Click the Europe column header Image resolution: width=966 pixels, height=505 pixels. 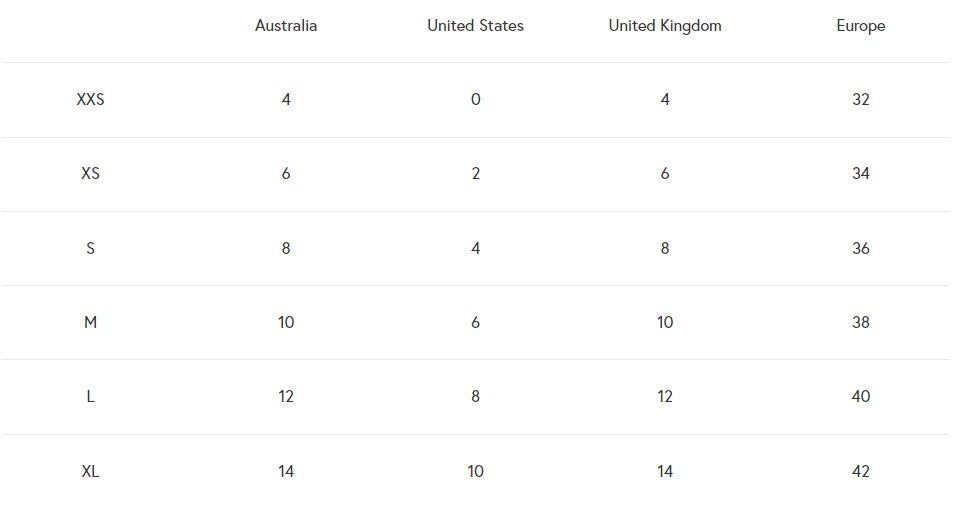861,26
